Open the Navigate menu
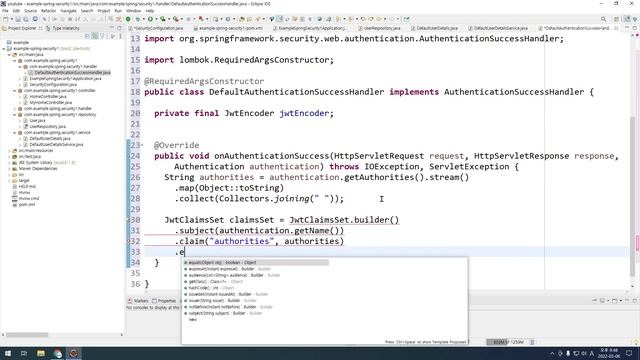Viewport: 640px width, 360px height. tap(69, 11)
